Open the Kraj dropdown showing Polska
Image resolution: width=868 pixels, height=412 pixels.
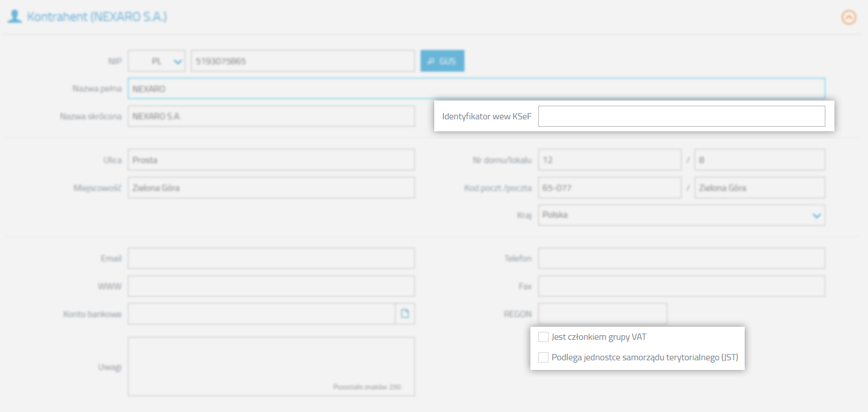pos(681,215)
